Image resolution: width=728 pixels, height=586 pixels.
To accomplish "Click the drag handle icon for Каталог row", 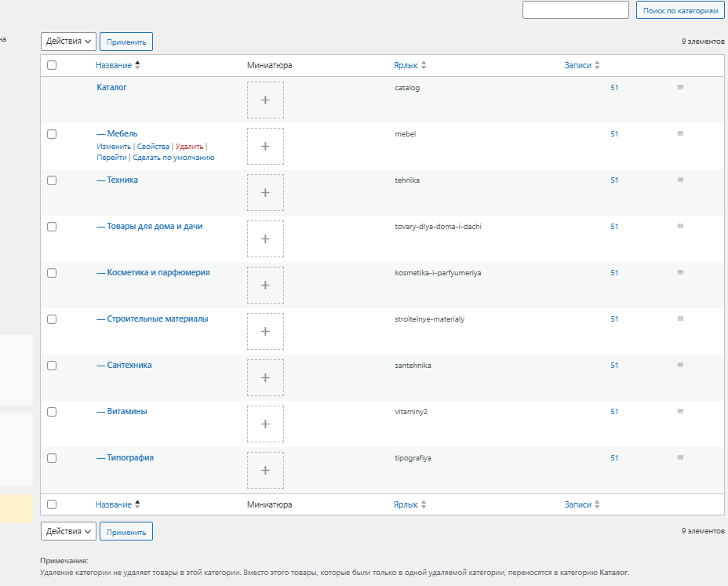I will 680,87.
